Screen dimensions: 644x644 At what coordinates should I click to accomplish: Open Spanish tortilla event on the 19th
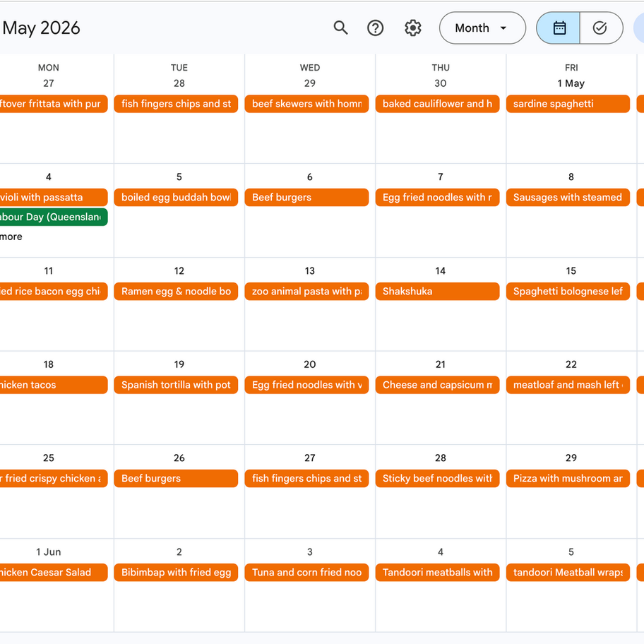tap(176, 385)
